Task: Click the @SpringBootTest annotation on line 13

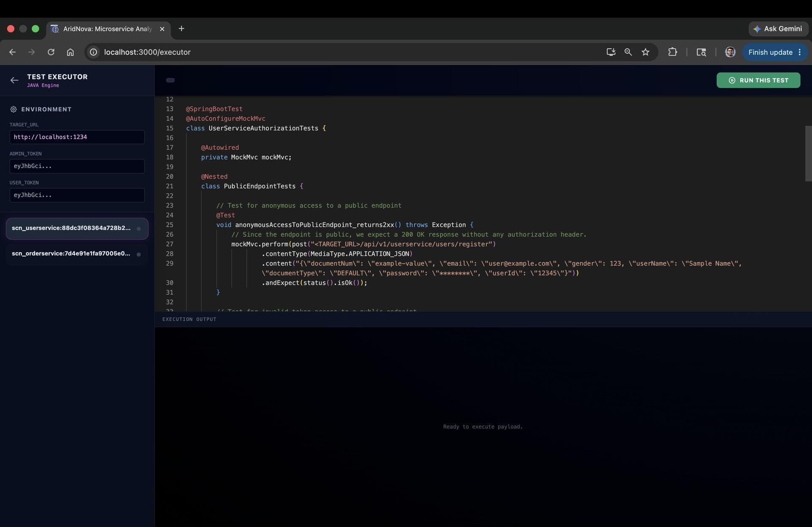Action: (214, 109)
